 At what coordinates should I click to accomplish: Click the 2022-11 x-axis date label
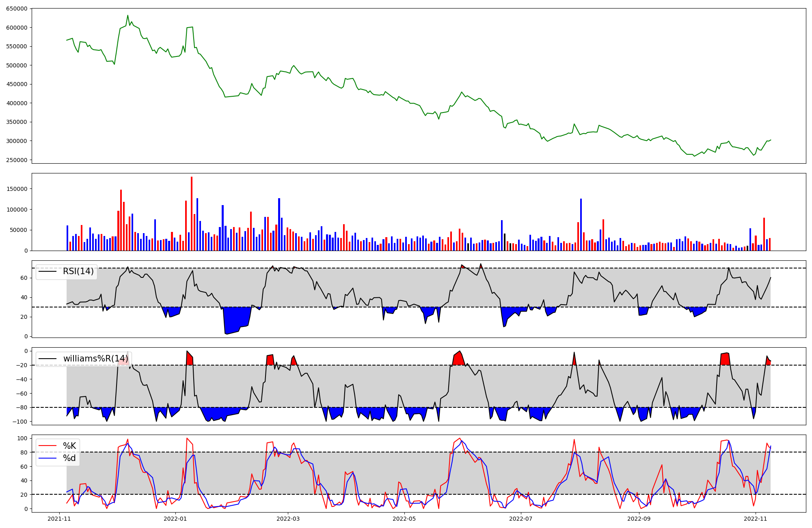pos(755,519)
